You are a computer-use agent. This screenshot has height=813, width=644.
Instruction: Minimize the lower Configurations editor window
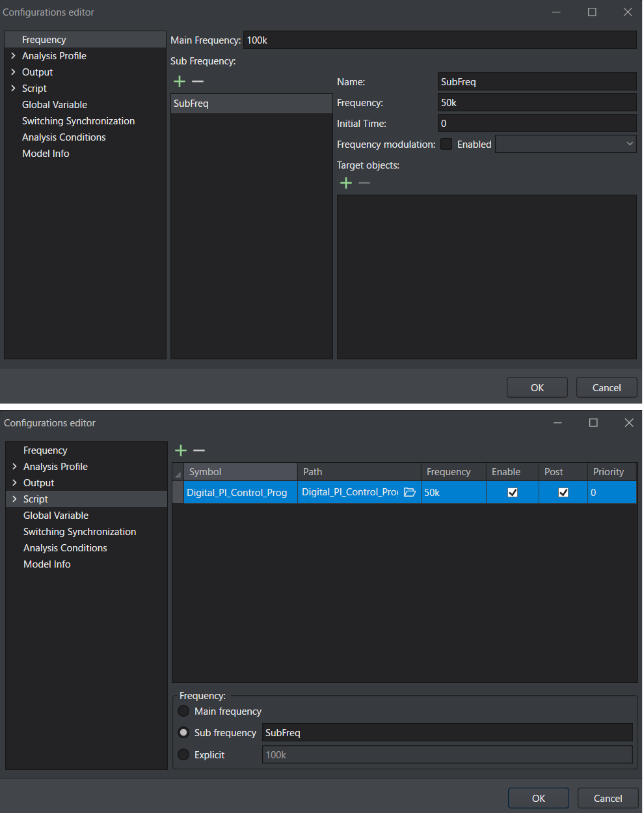(x=557, y=422)
